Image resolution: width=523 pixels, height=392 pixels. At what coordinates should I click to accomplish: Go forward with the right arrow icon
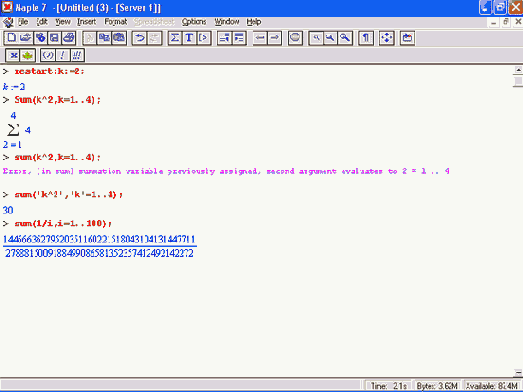274,38
